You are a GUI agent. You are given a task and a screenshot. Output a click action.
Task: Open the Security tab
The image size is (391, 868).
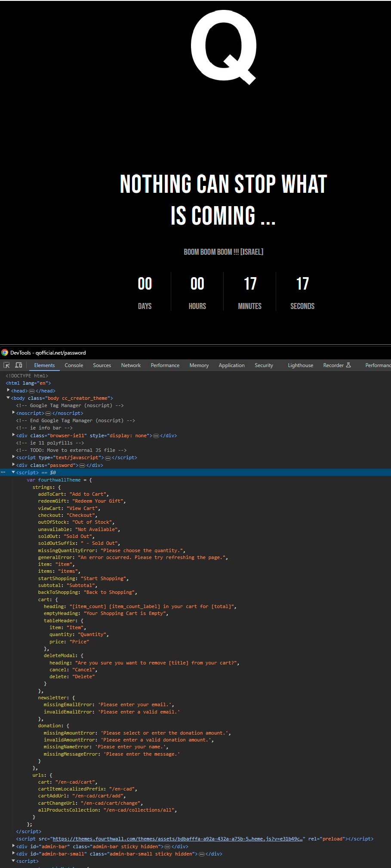pos(264,365)
